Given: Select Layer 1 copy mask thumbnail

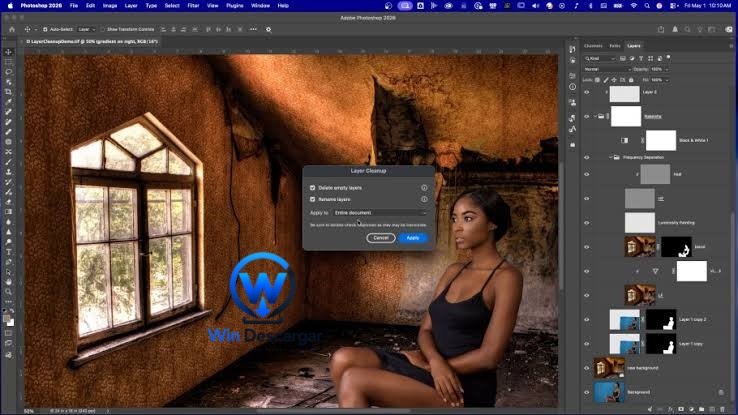Looking at the screenshot, I should (661, 344).
